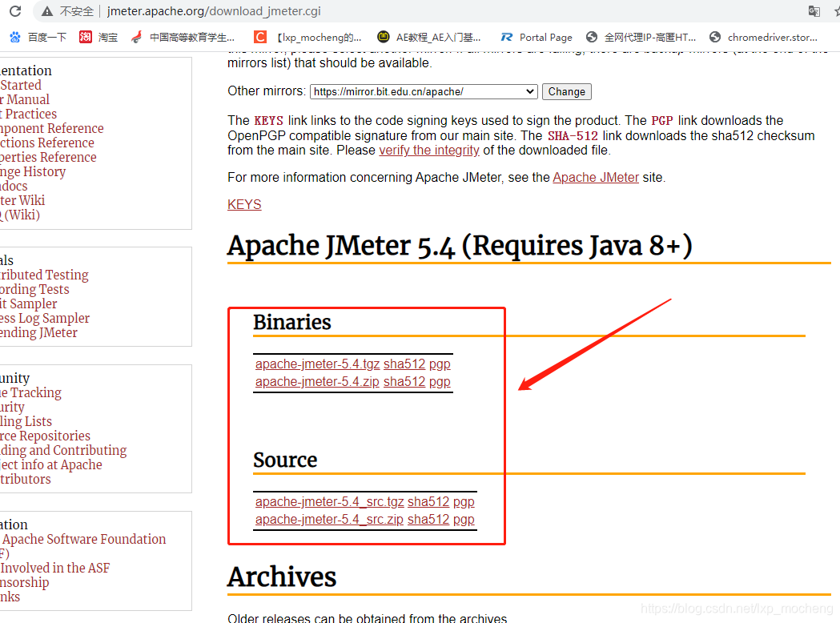The image size is (840, 623).
Task: Open the Distributed Testing tutorial link
Action: click(x=44, y=275)
